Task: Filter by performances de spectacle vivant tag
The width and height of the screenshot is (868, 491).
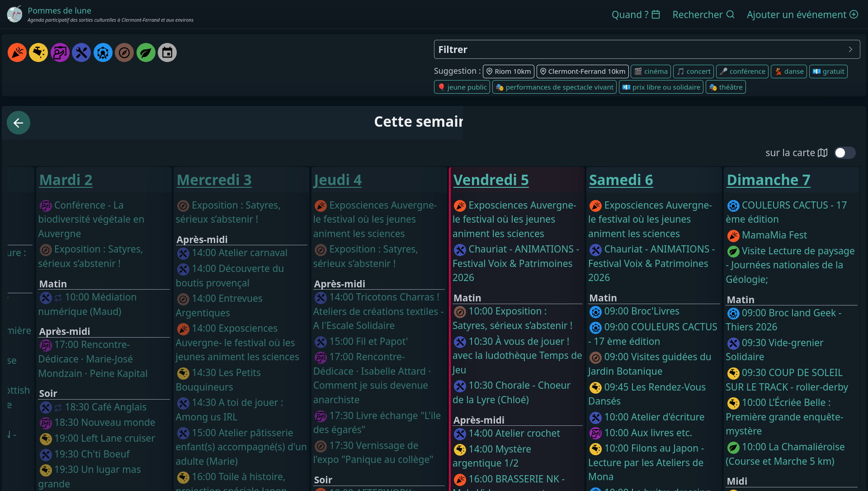Action: pyautogui.click(x=554, y=87)
